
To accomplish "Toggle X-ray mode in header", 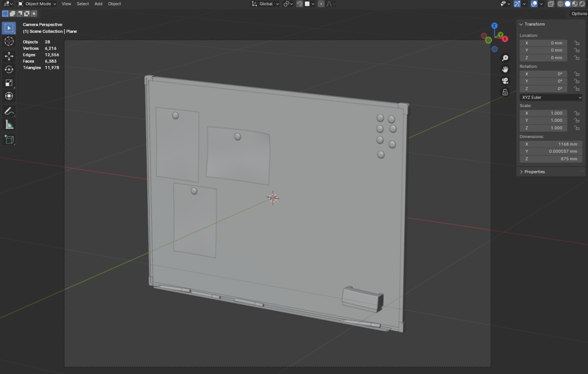I will coord(551,4).
